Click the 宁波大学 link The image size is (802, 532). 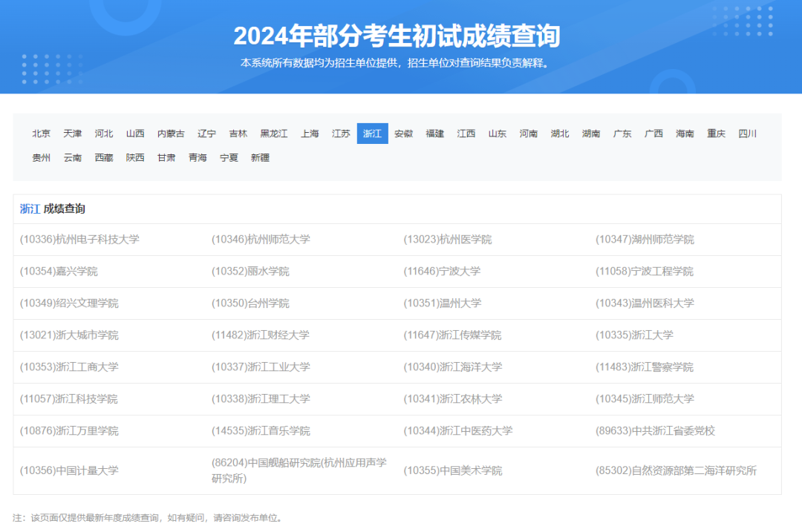(443, 271)
